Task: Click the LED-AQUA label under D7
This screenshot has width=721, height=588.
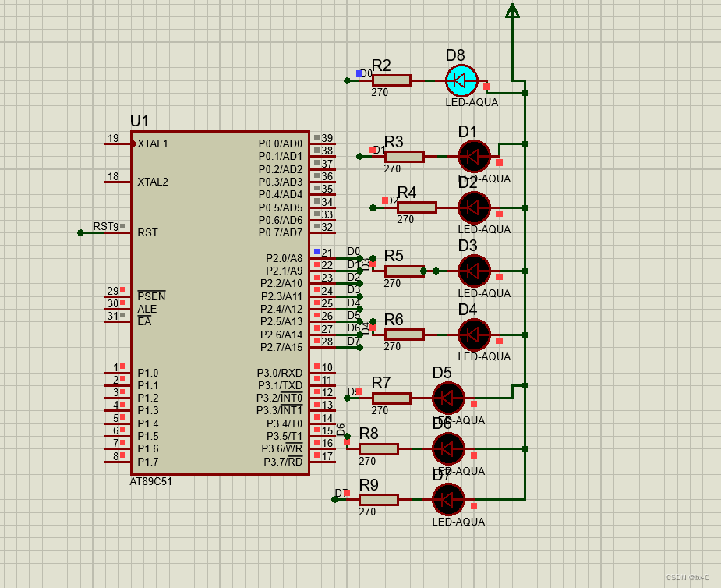Action: point(458,522)
